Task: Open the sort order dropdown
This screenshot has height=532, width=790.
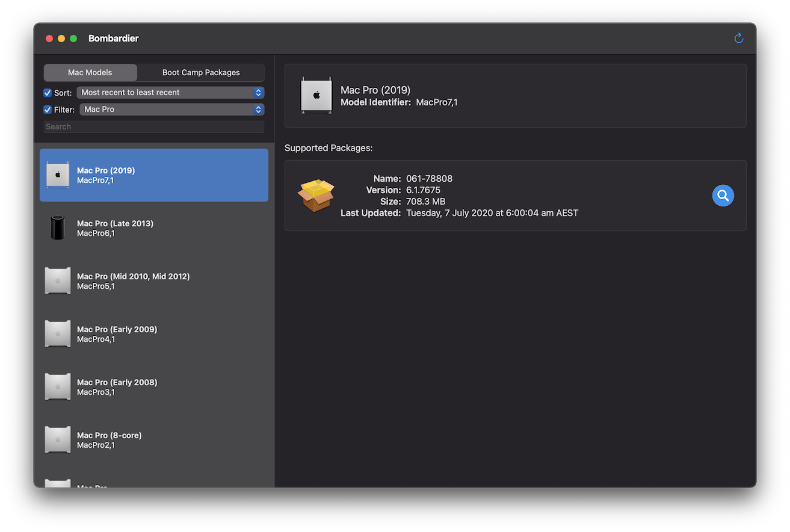Action: click(x=170, y=93)
